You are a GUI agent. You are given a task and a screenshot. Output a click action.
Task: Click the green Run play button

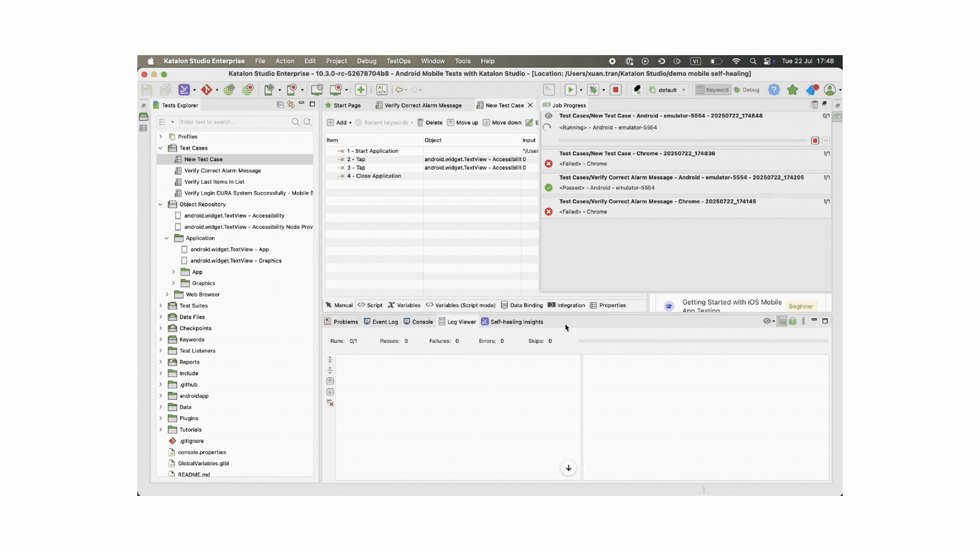(570, 90)
